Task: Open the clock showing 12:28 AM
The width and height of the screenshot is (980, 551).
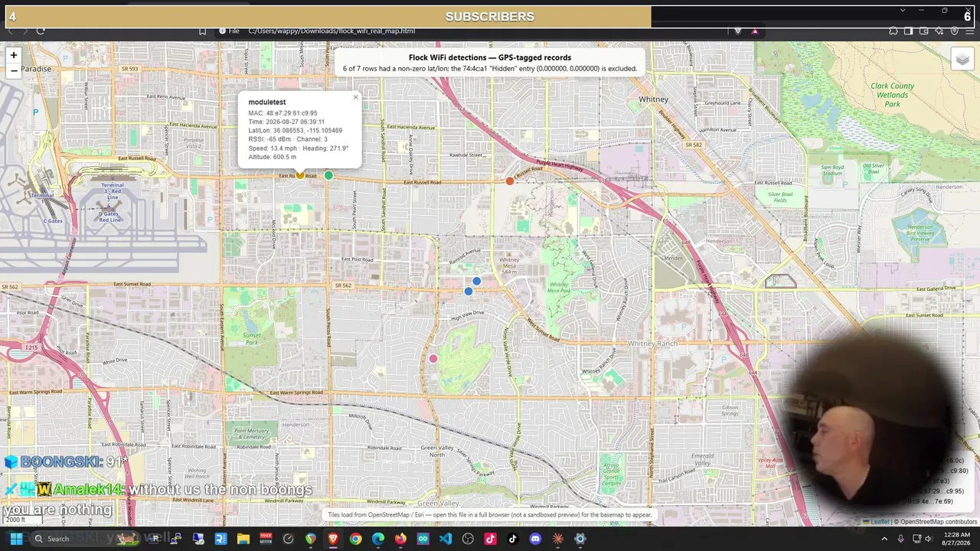Action: point(957,539)
